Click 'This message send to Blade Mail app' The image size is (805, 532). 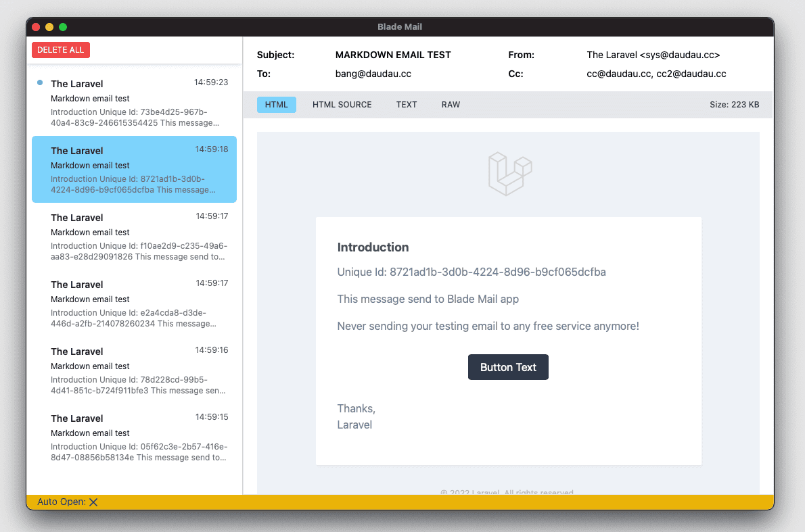(x=428, y=299)
